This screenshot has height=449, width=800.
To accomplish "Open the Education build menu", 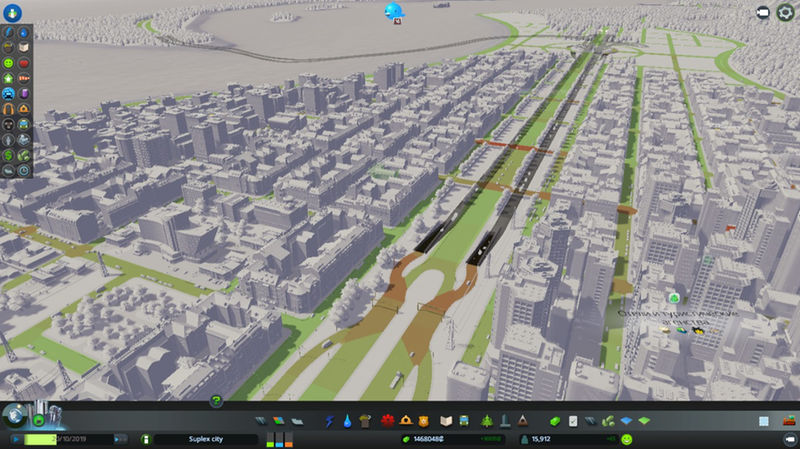I will (x=447, y=421).
